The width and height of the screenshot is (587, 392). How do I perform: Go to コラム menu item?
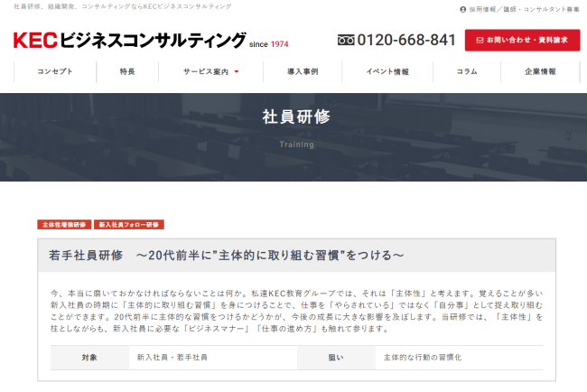coord(467,71)
